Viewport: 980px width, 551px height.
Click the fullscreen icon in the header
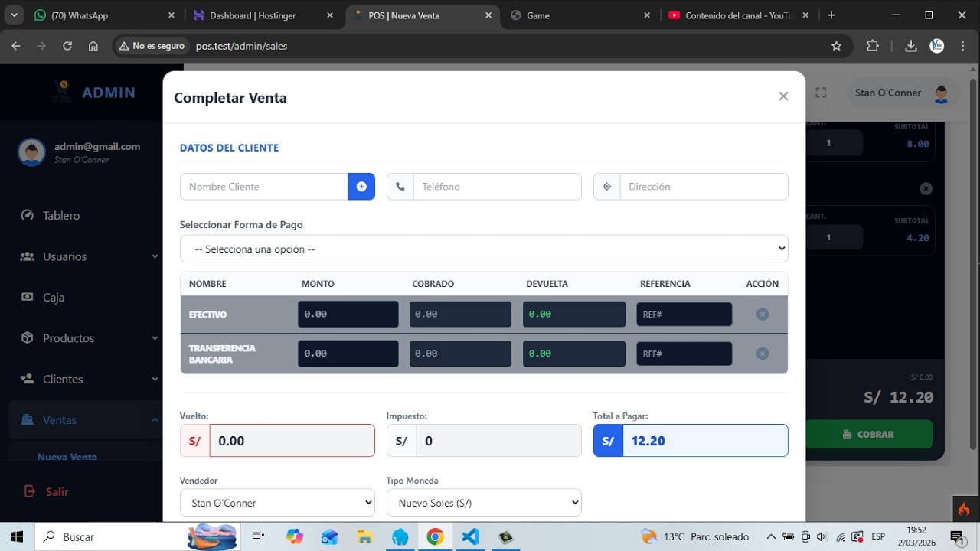point(821,93)
